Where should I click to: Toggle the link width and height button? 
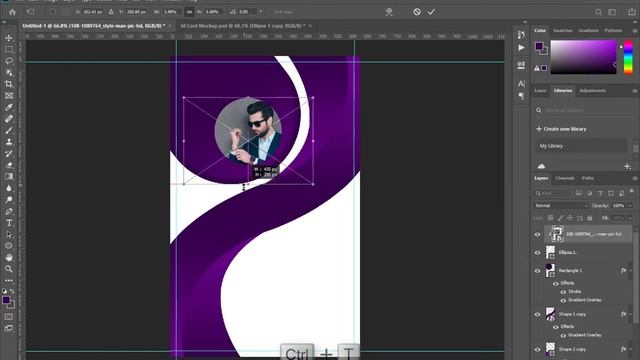[189, 12]
